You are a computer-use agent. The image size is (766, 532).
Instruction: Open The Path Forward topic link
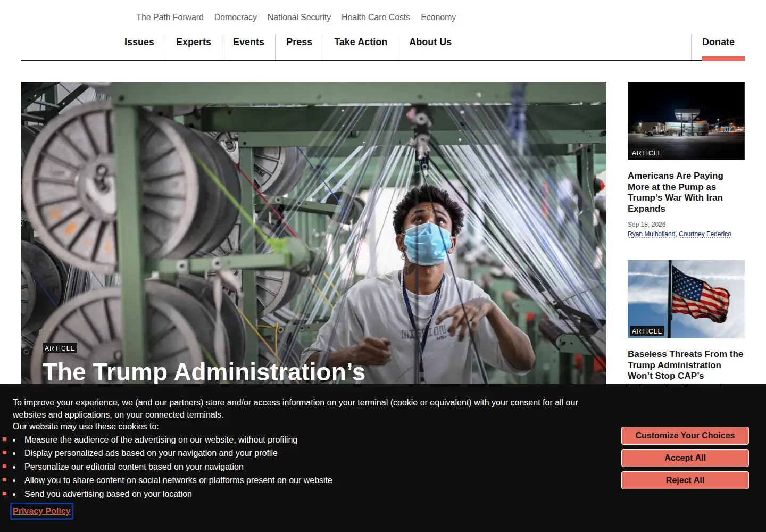coord(170,17)
